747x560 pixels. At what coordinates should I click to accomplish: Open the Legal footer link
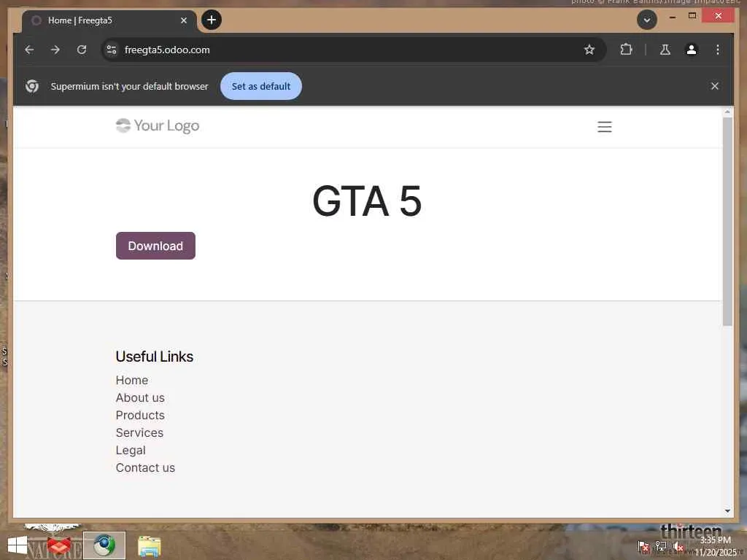point(131,451)
